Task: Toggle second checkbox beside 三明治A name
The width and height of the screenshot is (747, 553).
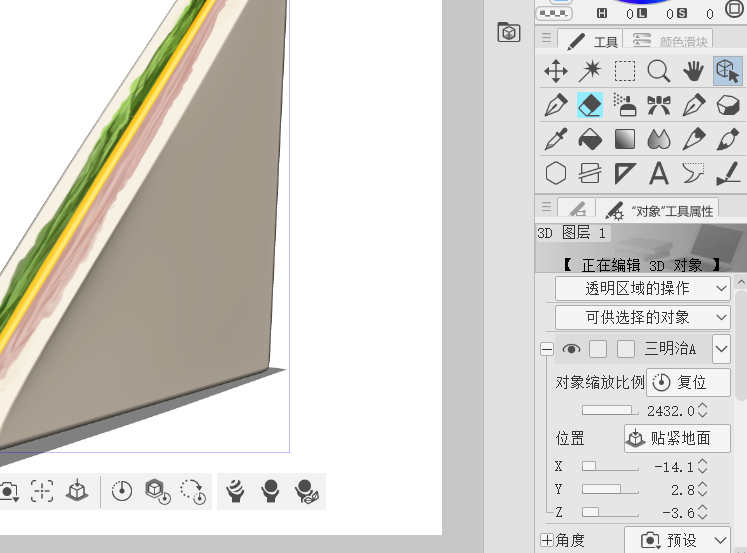Action: click(x=626, y=349)
